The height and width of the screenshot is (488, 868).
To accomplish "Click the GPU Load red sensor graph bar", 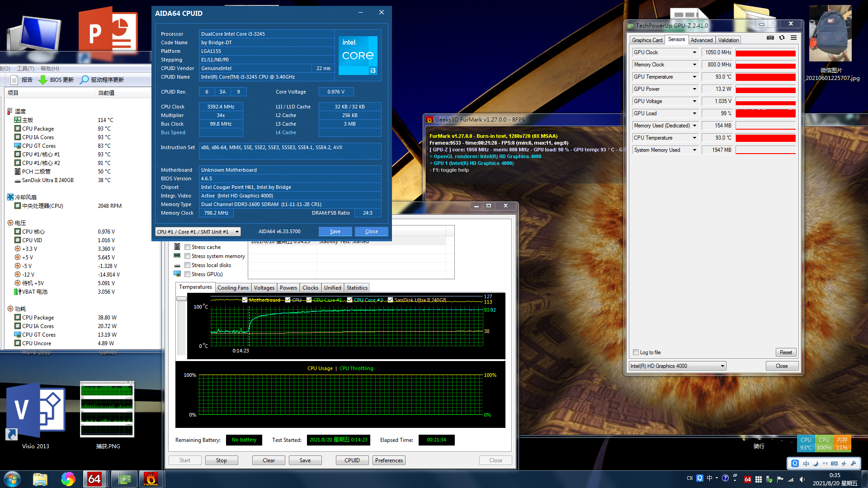I will [x=765, y=113].
